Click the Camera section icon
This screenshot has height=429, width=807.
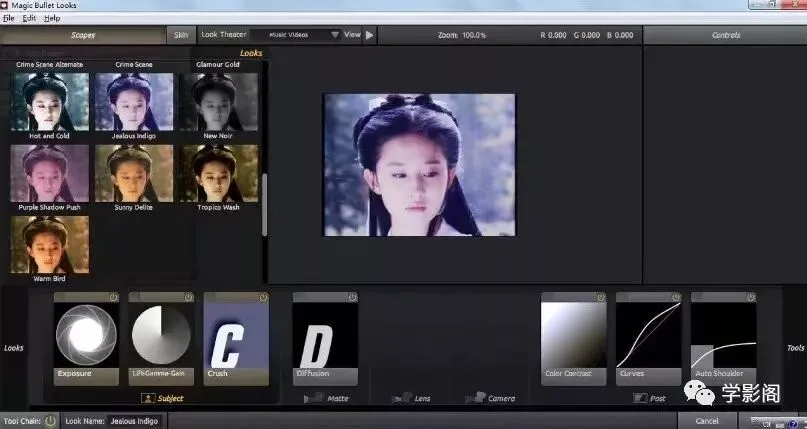click(x=475, y=398)
